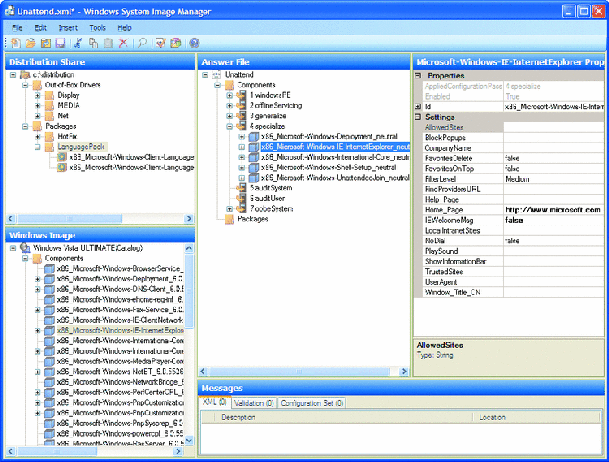The image size is (609, 462).
Task: Click the 5 auditSystem pass icon
Action: tap(241, 188)
